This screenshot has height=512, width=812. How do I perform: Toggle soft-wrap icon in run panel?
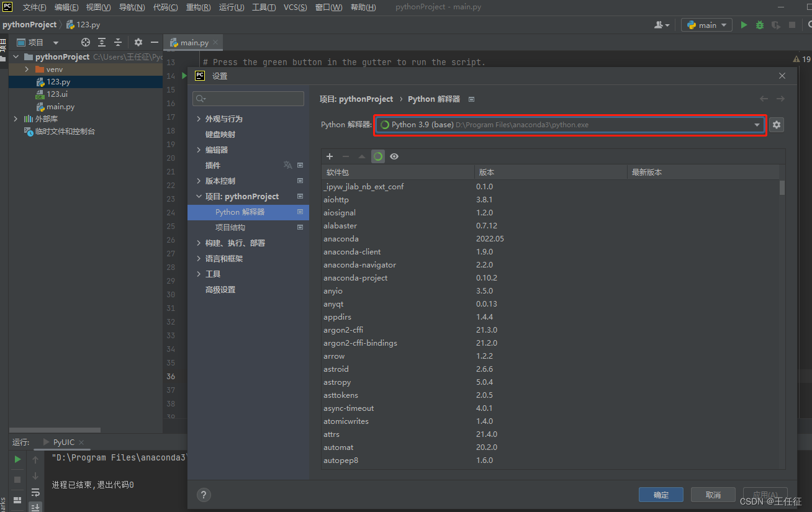35,492
